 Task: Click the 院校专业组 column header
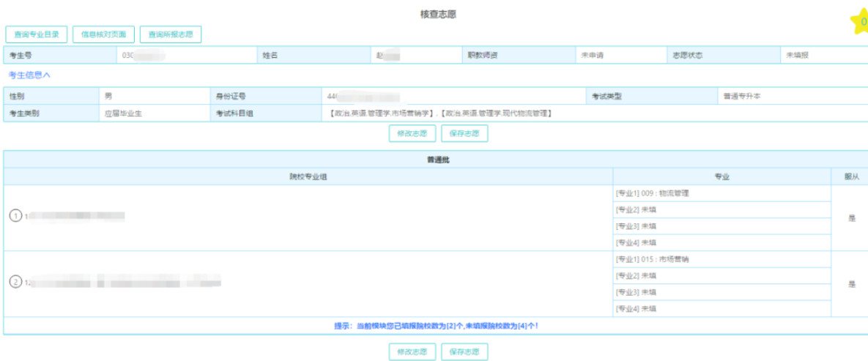(308, 176)
